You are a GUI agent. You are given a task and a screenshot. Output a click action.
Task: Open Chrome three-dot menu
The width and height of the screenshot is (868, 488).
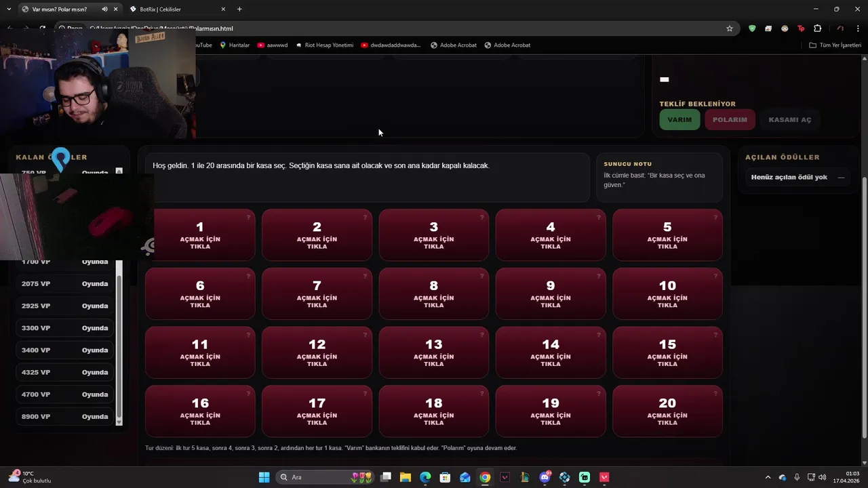point(858,28)
